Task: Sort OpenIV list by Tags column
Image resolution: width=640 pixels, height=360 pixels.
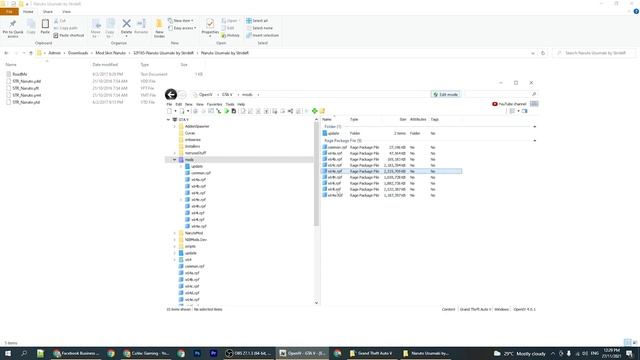Action: [x=435, y=120]
